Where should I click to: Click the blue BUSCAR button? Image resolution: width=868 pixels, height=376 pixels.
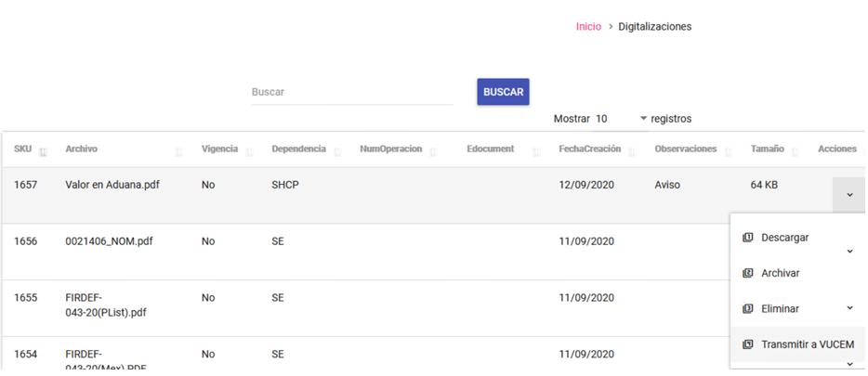tap(503, 92)
